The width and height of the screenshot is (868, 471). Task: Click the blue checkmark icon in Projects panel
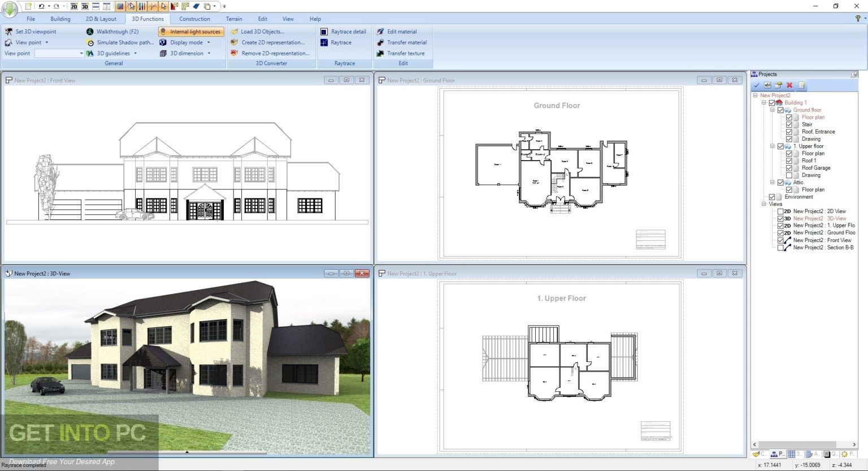click(757, 85)
